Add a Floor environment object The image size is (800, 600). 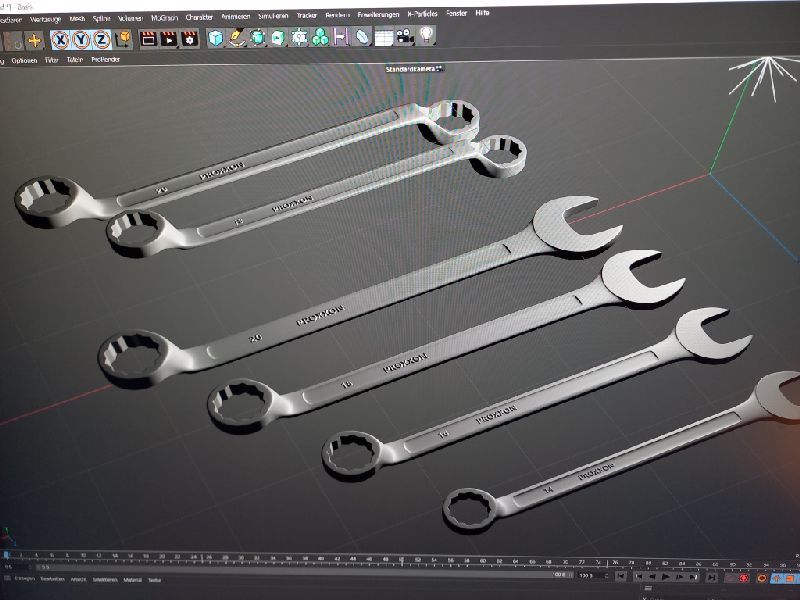(x=384, y=37)
